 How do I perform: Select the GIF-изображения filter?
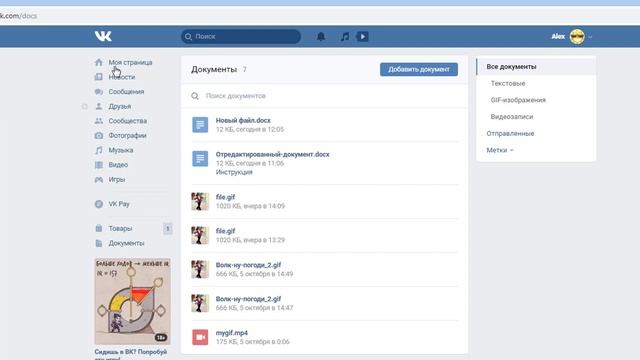518,100
